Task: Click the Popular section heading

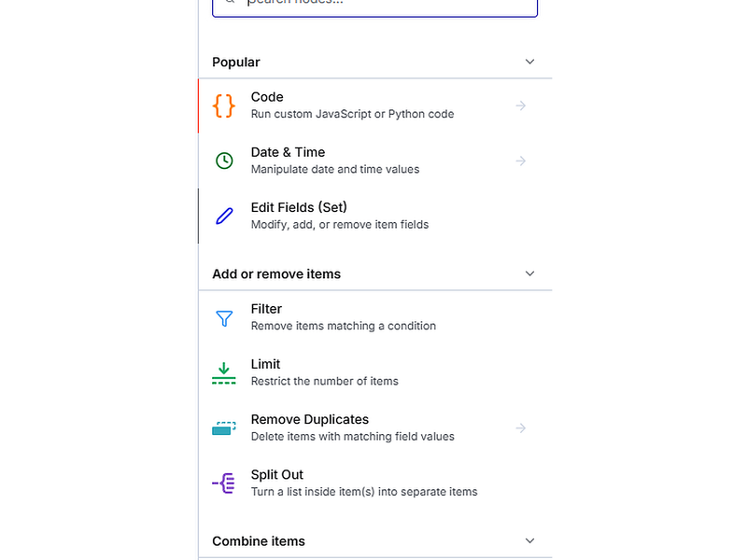Action: [236, 63]
